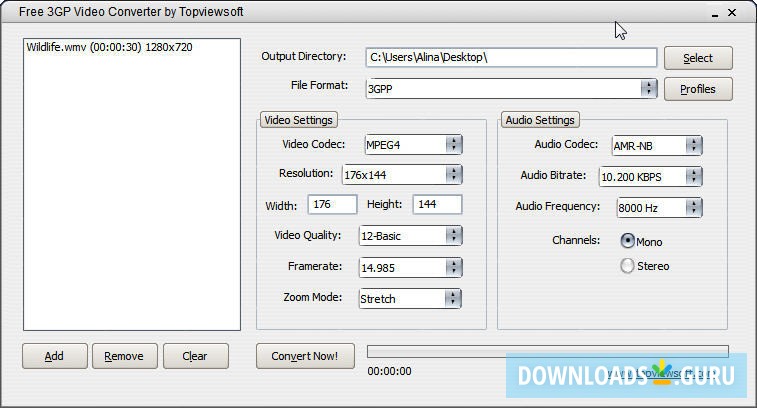The image size is (757, 408).
Task: Click the Output Directory label
Action: [304, 56]
